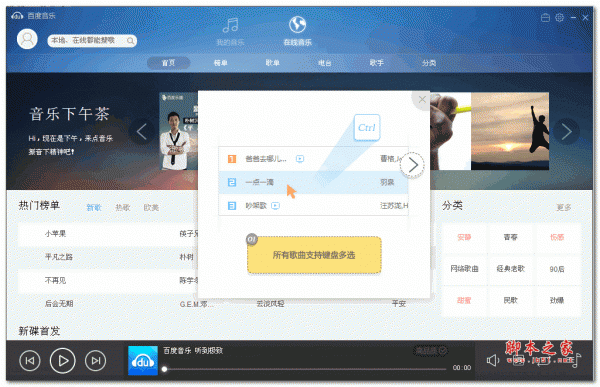Image resolution: width=600 pixels, height=387 pixels.
Task: Switch to the 榜单 tab
Action: (220, 63)
